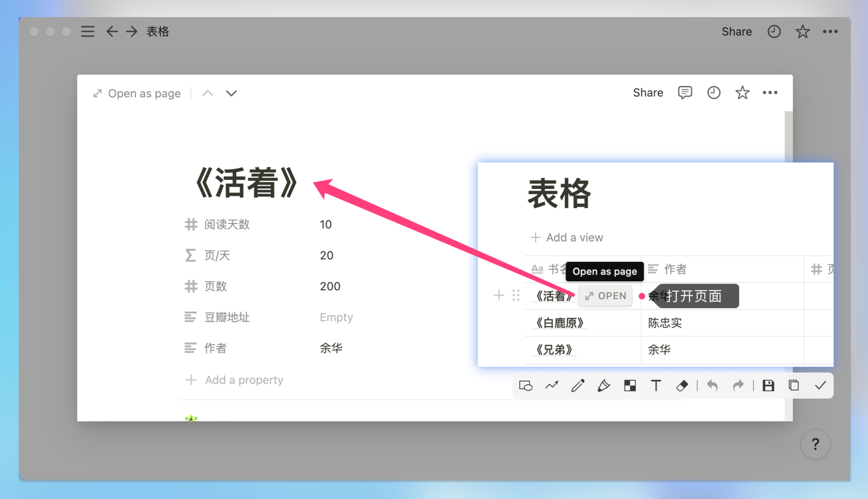Image resolution: width=868 pixels, height=499 pixels.
Task: Click the drag handle dots on 《活着》 row
Action: click(516, 295)
